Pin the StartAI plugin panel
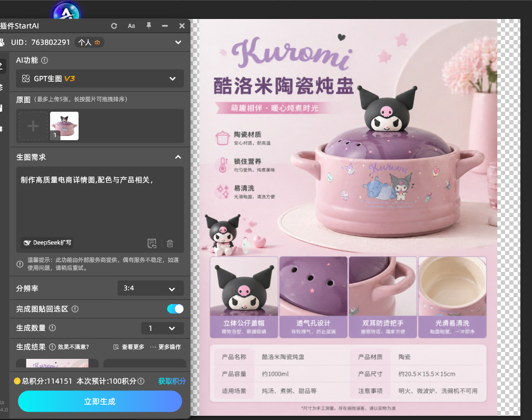 click(x=149, y=26)
